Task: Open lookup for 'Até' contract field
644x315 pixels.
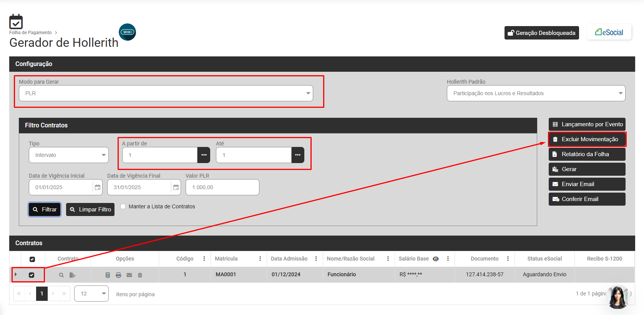Action: [298, 155]
